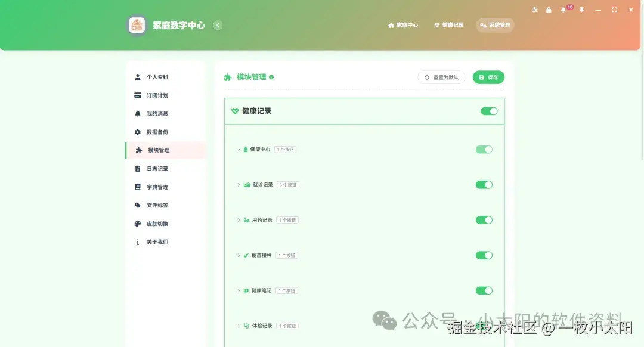Expand the 疫苗接种 item
Screen dimensions: 644x347
[239, 255]
